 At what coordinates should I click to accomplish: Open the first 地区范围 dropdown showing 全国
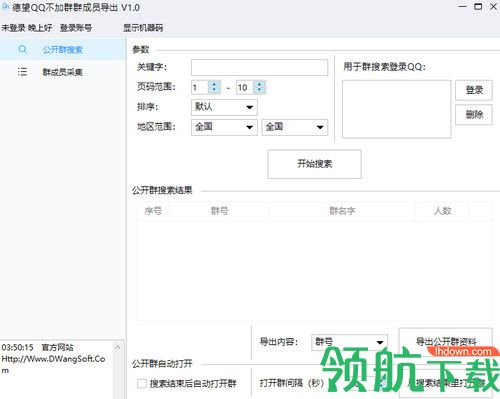point(224,127)
